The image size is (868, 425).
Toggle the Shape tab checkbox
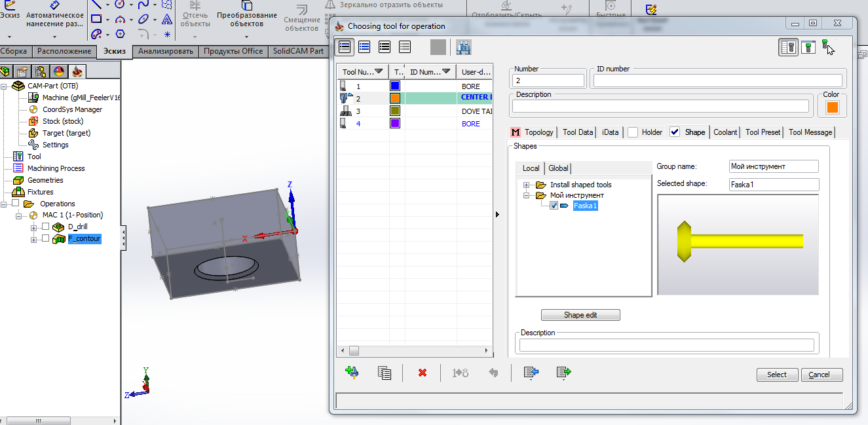pos(675,132)
